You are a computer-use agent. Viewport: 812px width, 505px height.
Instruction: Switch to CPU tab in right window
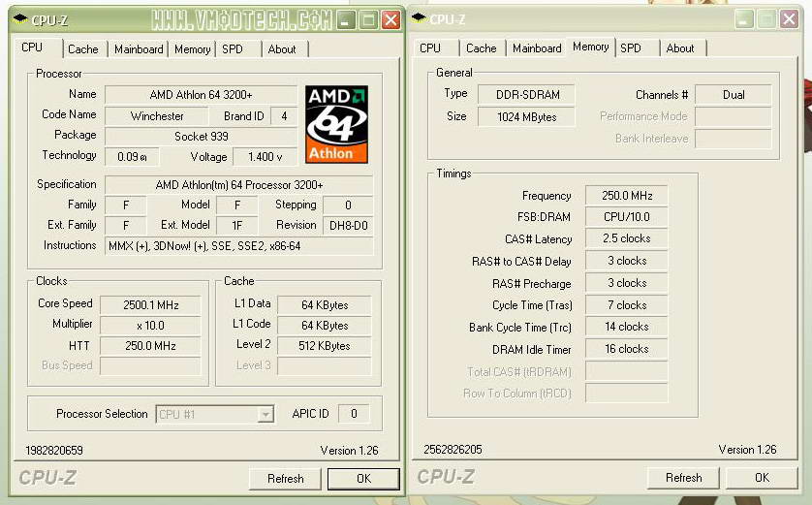coord(430,48)
